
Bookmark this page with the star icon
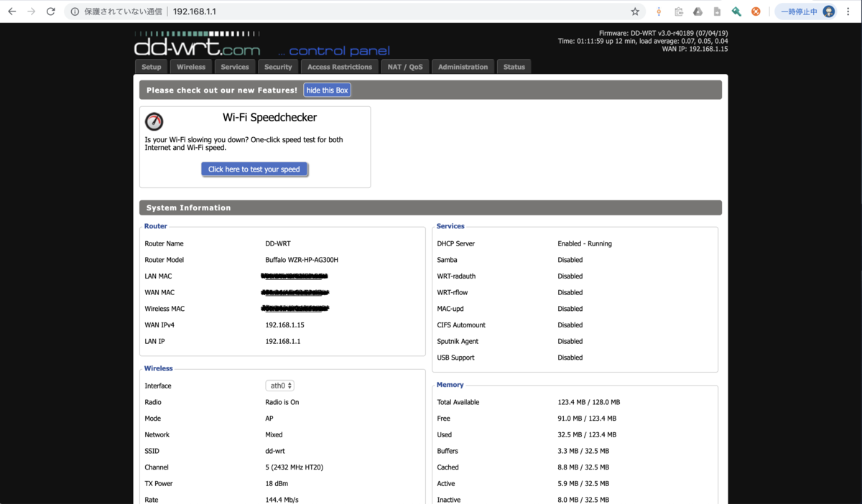(635, 11)
